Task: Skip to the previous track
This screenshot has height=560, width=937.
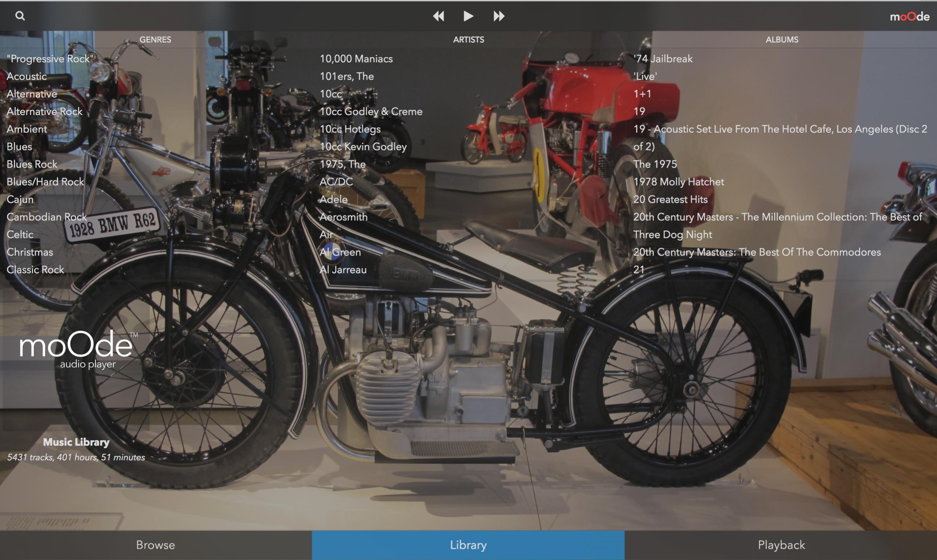Action: coord(439,16)
